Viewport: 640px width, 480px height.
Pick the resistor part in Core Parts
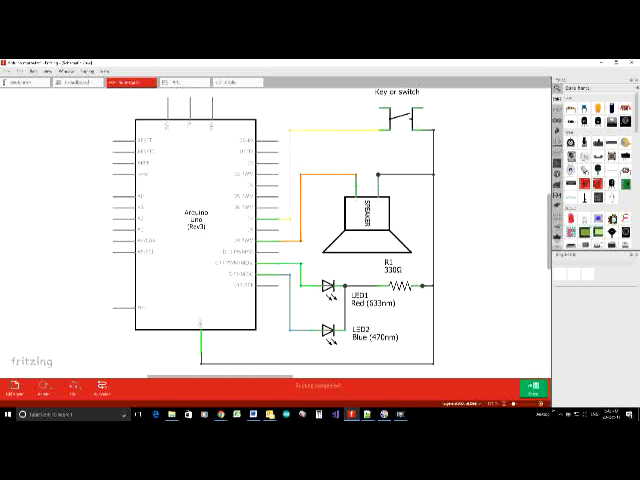(x=571, y=109)
